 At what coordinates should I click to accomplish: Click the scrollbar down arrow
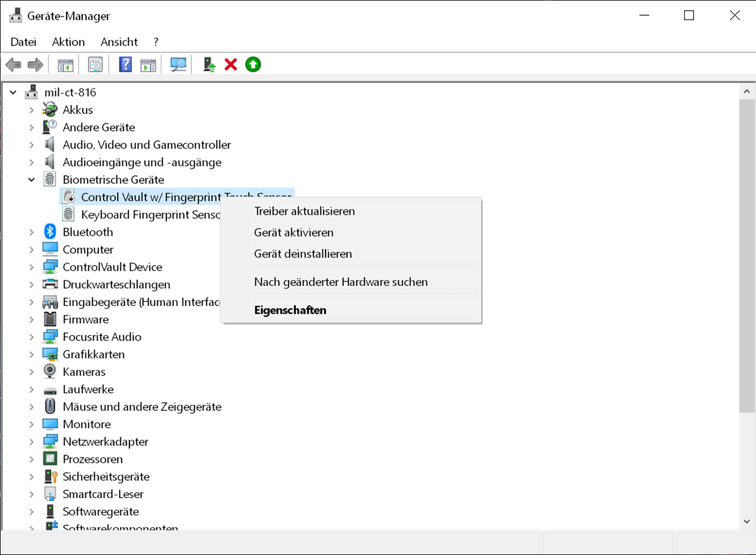747,521
